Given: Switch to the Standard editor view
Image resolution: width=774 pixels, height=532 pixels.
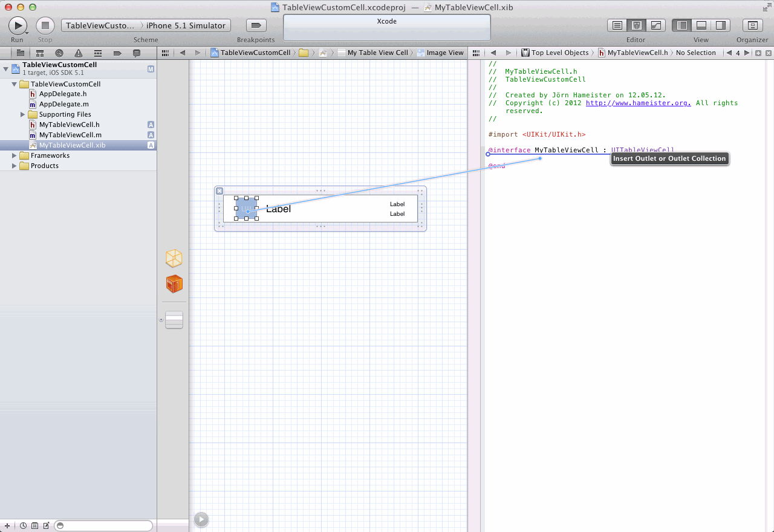Looking at the screenshot, I should coord(617,25).
